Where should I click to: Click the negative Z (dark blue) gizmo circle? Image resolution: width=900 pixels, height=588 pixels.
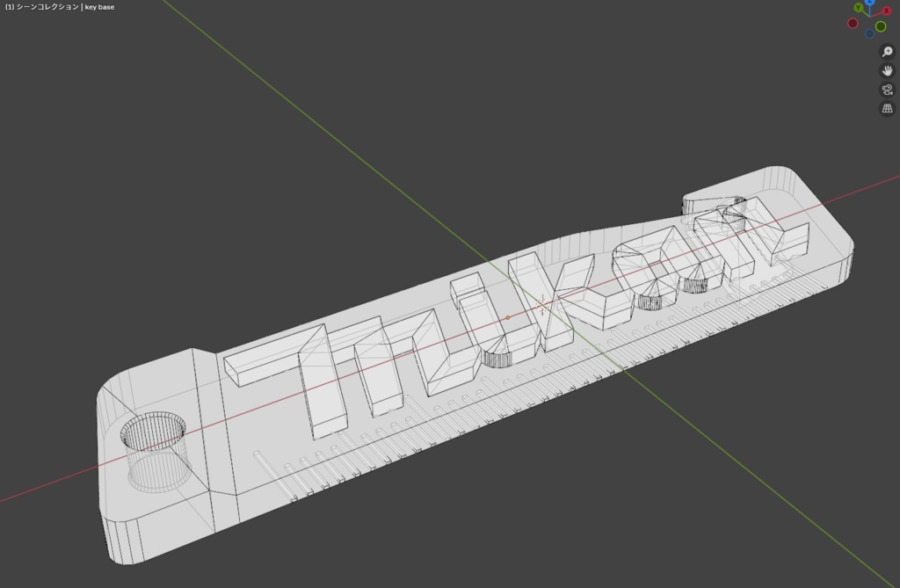tap(869, 34)
